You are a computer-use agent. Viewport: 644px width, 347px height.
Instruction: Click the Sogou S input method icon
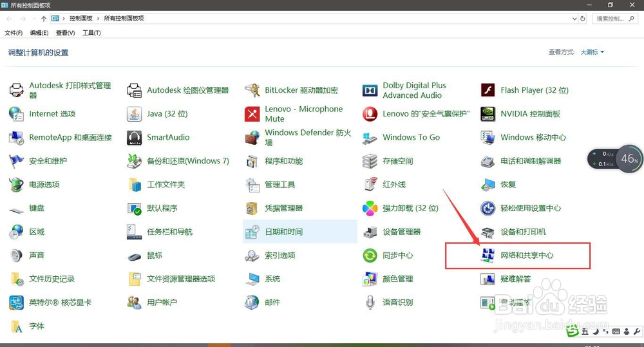point(573,330)
